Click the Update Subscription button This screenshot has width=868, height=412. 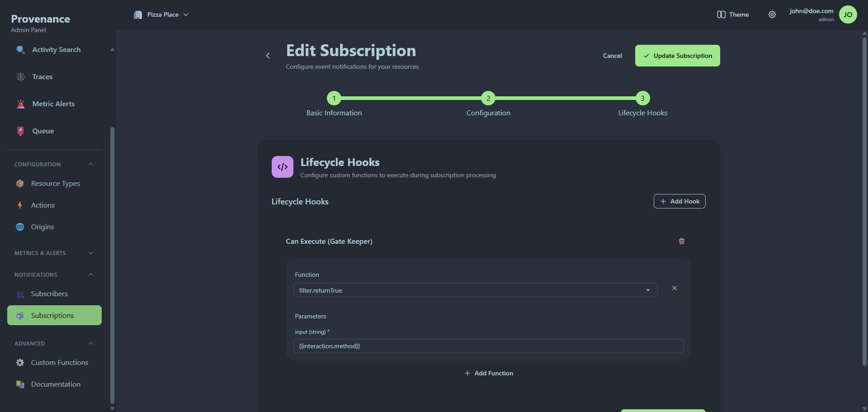[677, 55]
